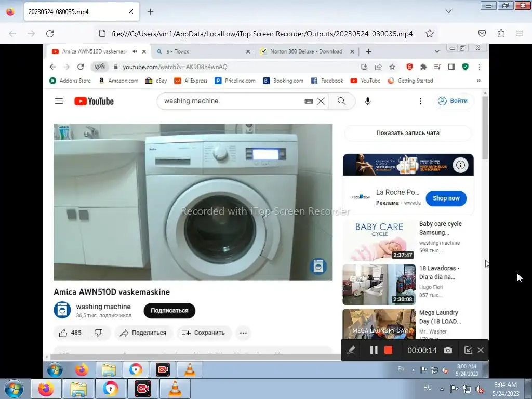This screenshot has width=532, height=399.
Task: Take a screenshot with the recorder camera icon
Action: [448, 350]
